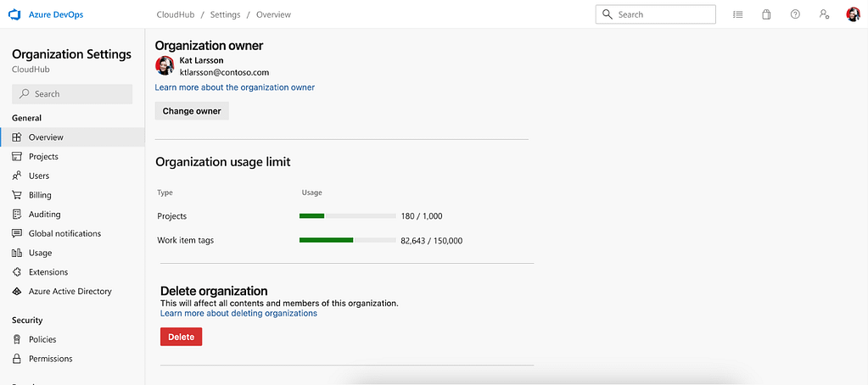868x385 pixels.
Task: Click the sidebar Search settings field
Action: pyautogui.click(x=72, y=94)
